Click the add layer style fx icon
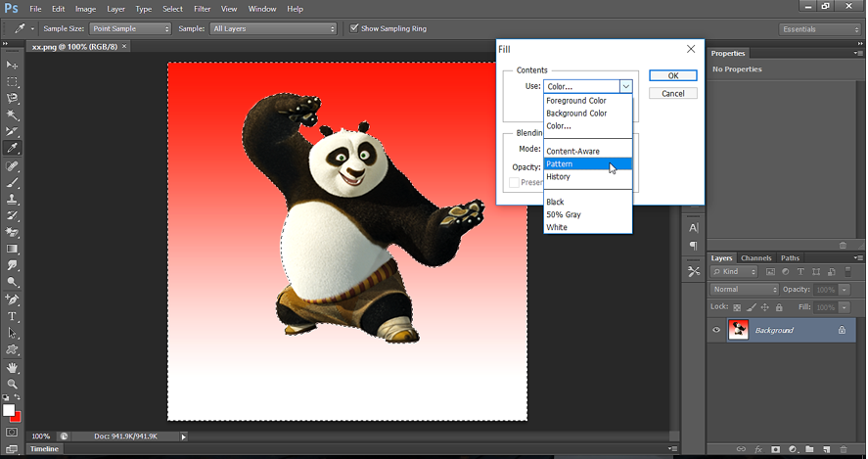Screen dimensions: 868x459 point(758,449)
